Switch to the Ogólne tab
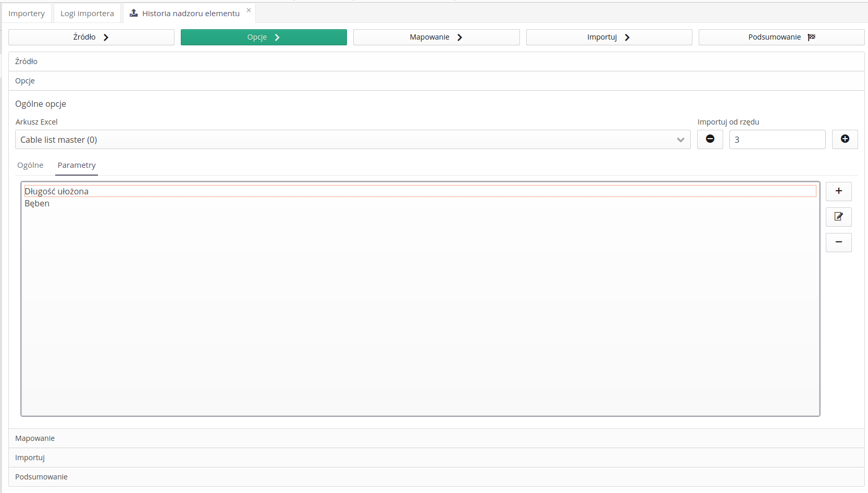Screen dimensions: 868x493 [30, 165]
